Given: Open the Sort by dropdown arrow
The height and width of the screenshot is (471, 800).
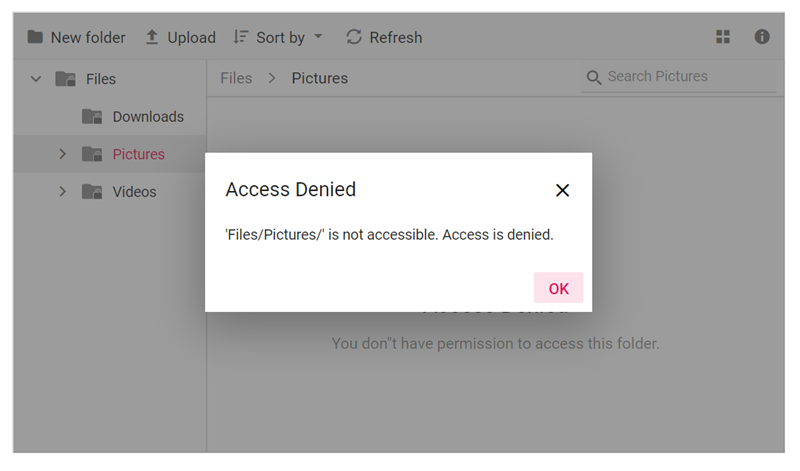Looking at the screenshot, I should point(318,37).
